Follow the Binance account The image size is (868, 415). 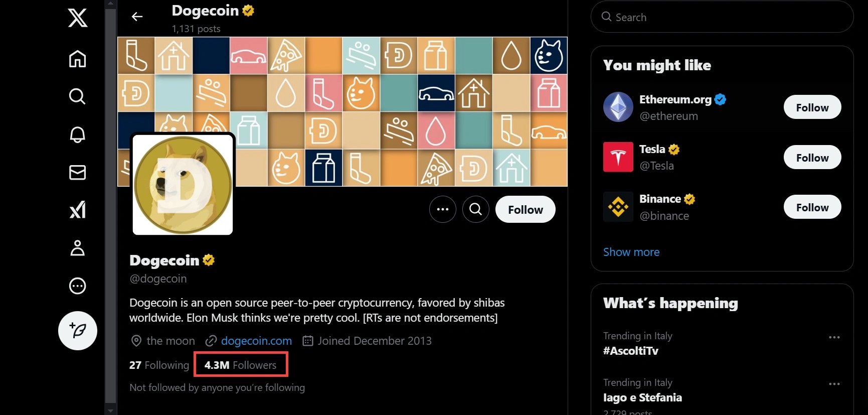tap(812, 207)
